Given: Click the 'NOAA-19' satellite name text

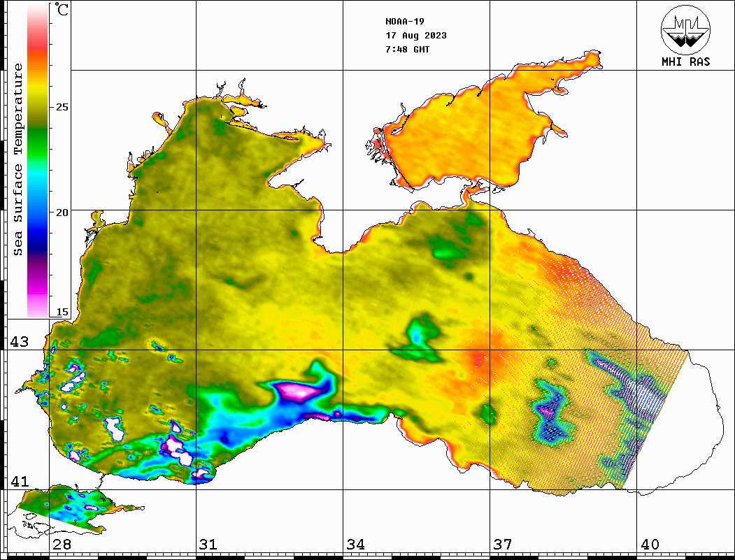Looking at the screenshot, I should pyautogui.click(x=405, y=22).
